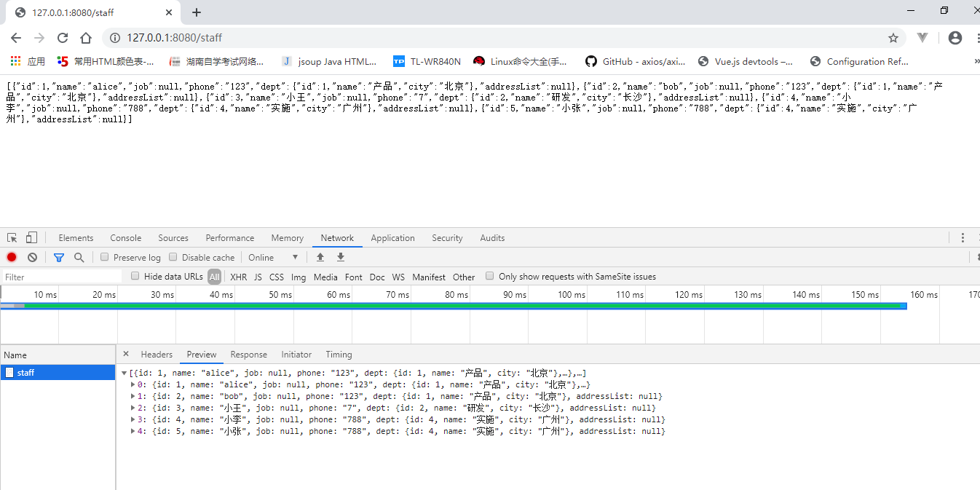Toggle the network filter funnel icon

[x=59, y=257]
